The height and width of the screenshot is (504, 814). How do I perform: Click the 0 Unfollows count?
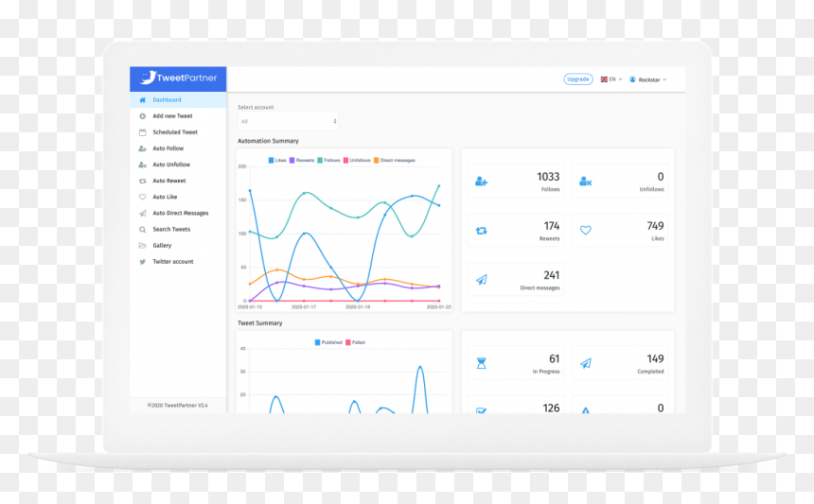point(661,177)
